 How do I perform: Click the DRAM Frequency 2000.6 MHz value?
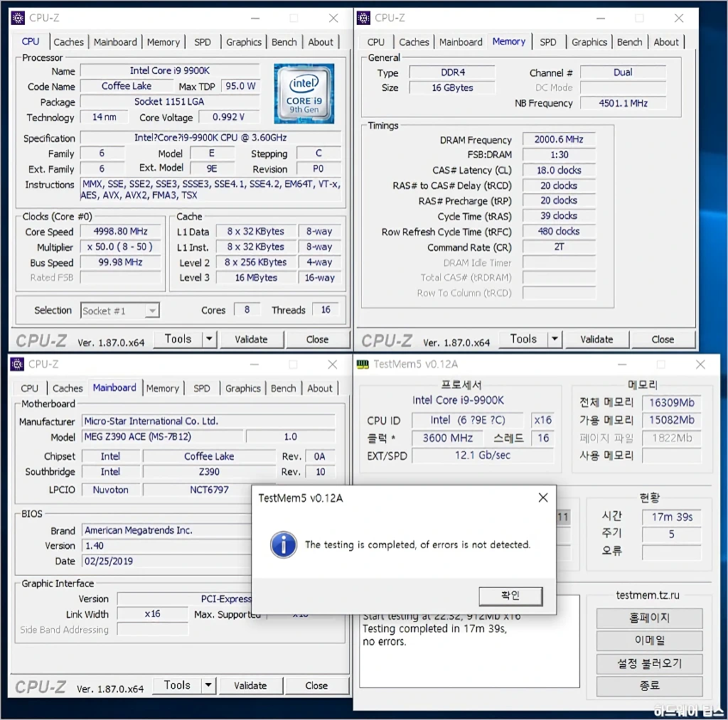click(559, 139)
